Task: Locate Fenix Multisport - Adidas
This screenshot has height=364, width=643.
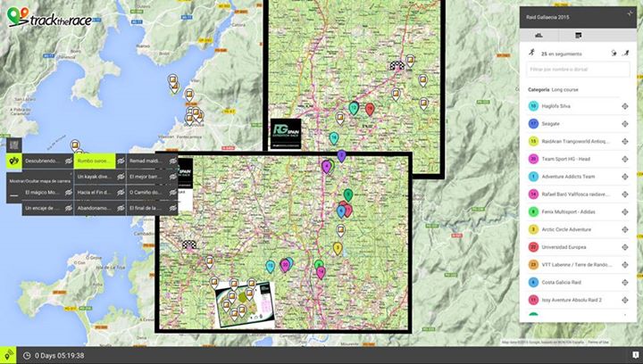Action: tap(624, 211)
